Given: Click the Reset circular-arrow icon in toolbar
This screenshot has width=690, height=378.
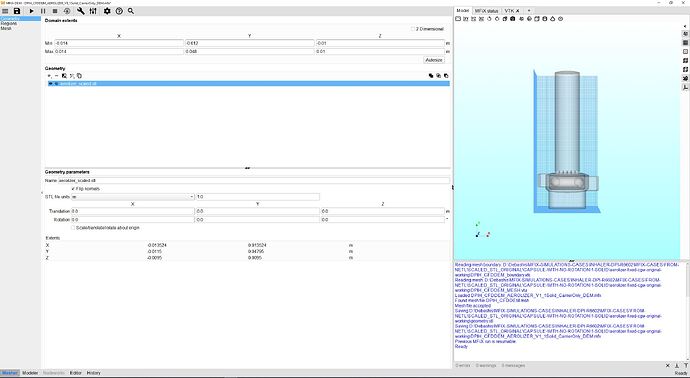Looking at the screenshot, I should (x=66, y=11).
